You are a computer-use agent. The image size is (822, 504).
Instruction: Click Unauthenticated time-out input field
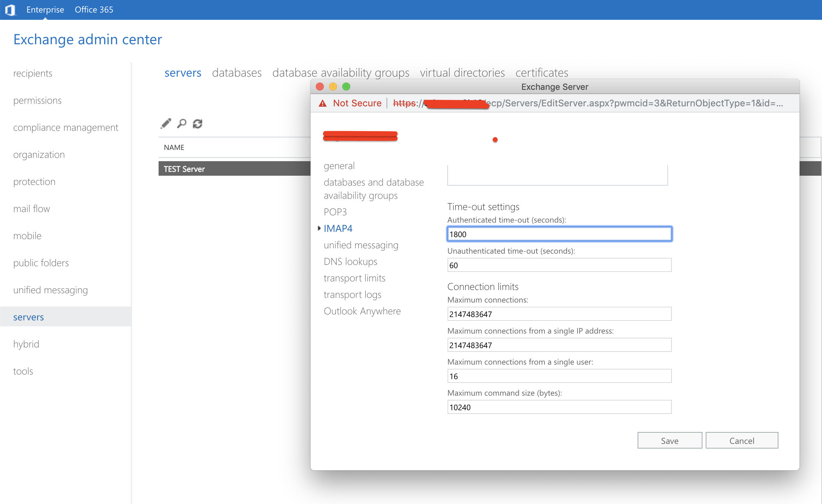[x=559, y=265]
